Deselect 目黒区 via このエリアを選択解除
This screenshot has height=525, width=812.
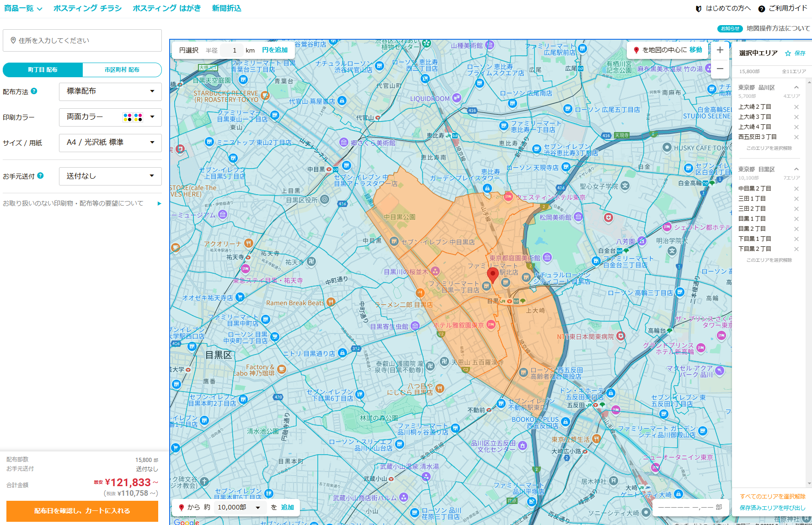769,260
